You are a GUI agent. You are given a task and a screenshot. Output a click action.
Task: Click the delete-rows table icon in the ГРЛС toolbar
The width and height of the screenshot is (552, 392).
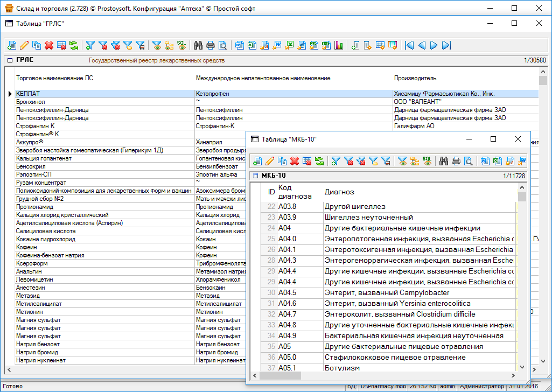[61, 45]
